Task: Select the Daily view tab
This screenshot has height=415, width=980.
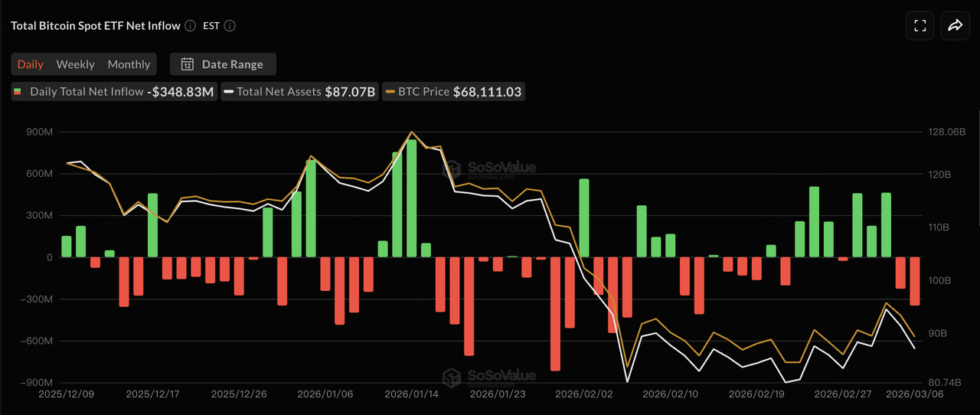Action: point(31,64)
